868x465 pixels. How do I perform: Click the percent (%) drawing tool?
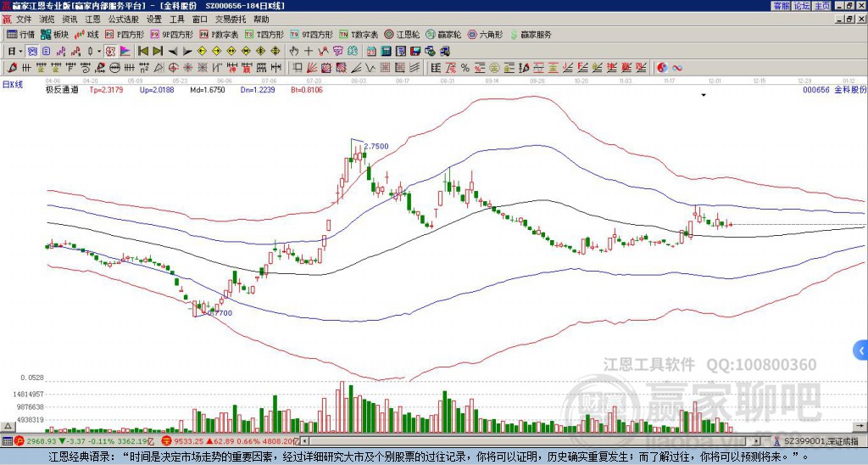pyautogui.click(x=465, y=67)
